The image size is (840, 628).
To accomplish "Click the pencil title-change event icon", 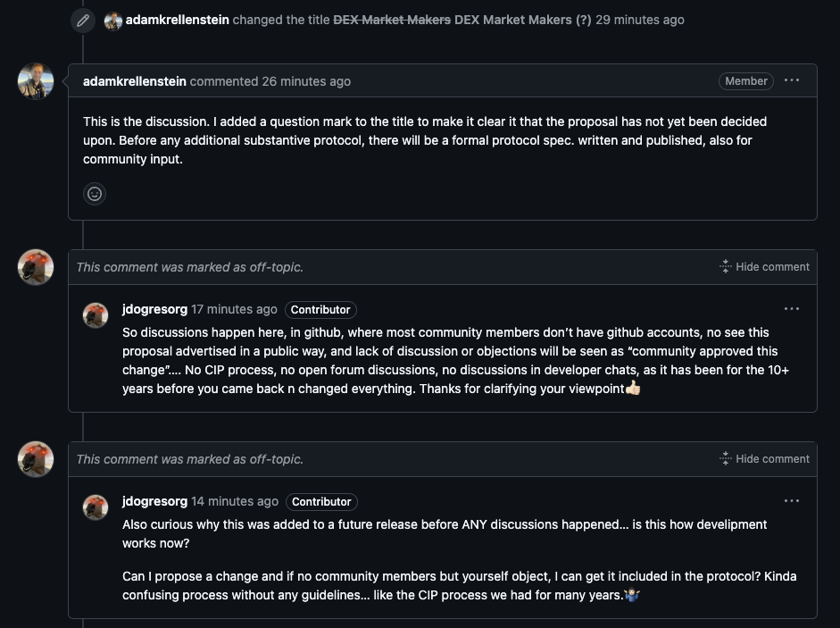I will [x=83, y=21].
